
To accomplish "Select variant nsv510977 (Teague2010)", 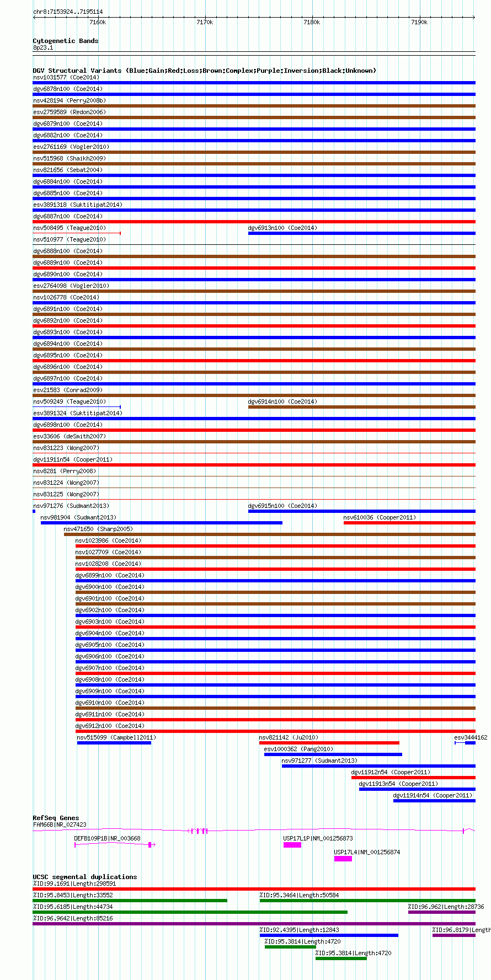I will [254, 245].
